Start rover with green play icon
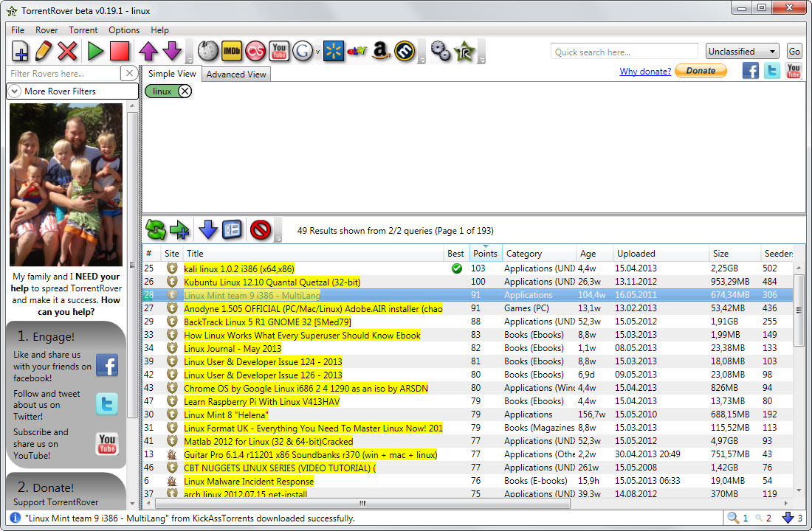Screen dimensions: 812x531 [x=95, y=51]
